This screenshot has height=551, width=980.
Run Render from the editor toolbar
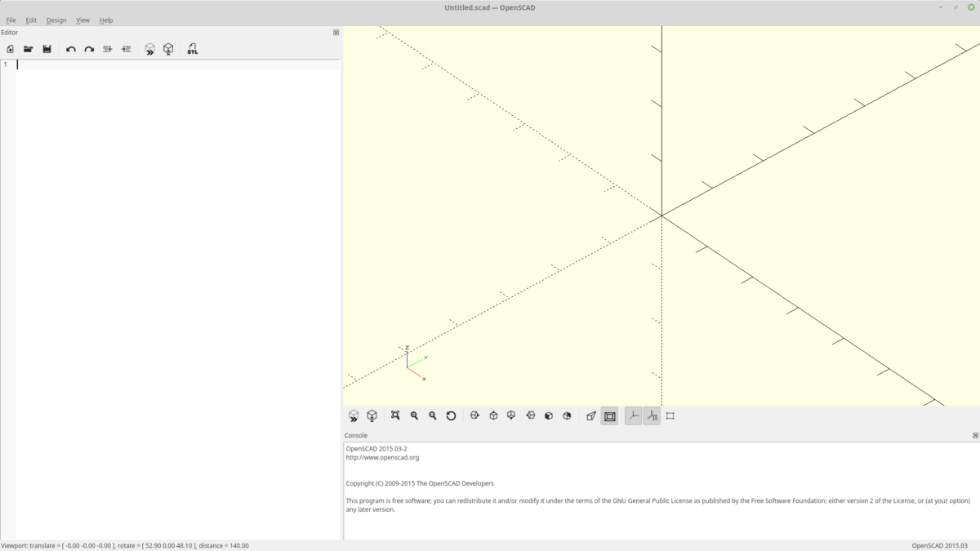click(168, 49)
